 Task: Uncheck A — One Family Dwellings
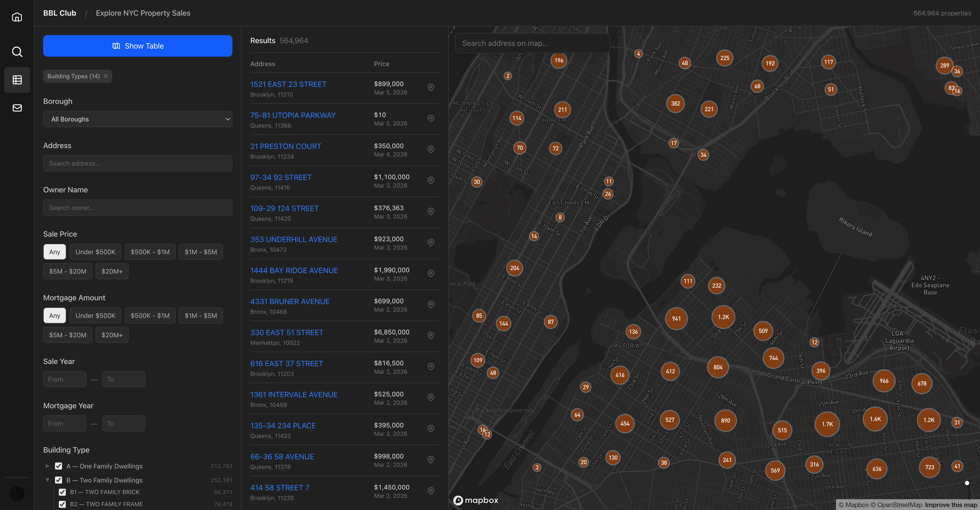(59, 466)
